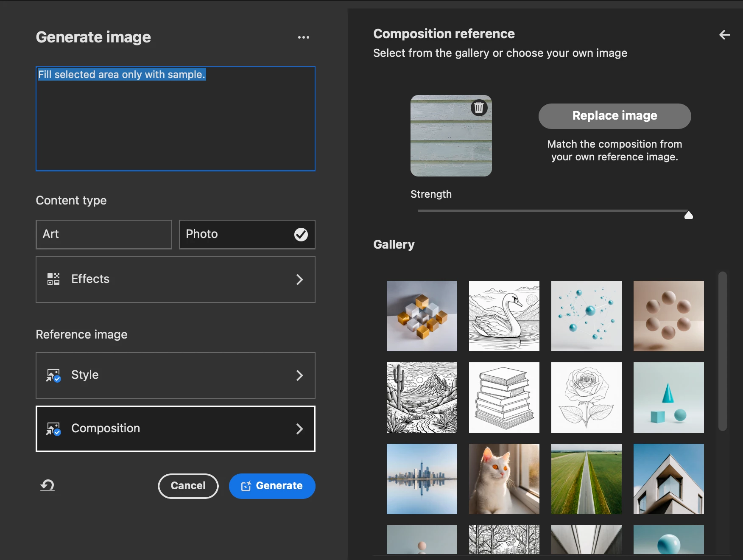The height and width of the screenshot is (560, 743).
Task: Click the Strength label
Action: [431, 194]
